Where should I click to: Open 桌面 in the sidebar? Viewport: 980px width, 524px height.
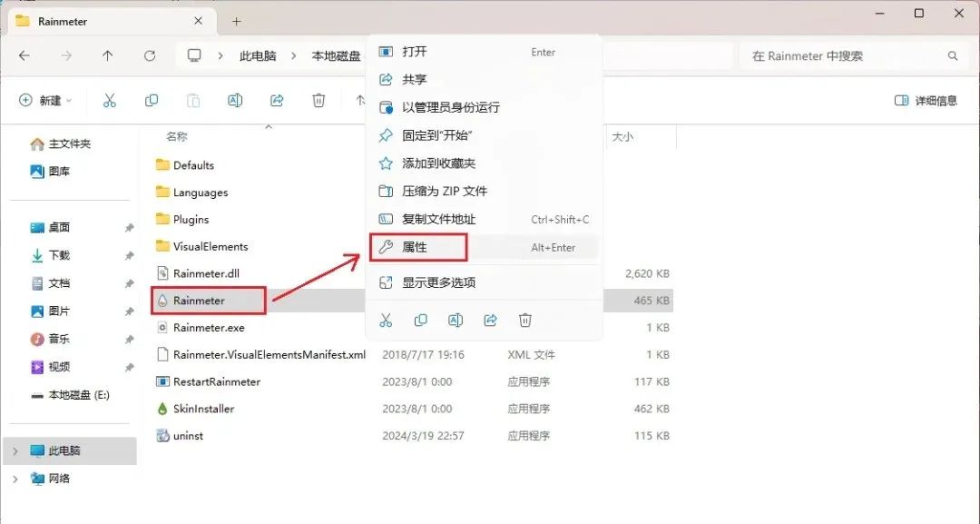coord(51,228)
